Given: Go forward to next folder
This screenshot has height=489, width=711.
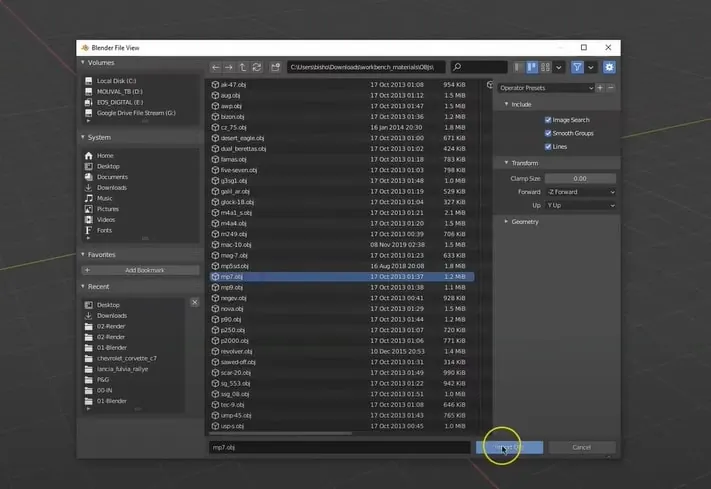Looking at the screenshot, I should tap(229, 67).
